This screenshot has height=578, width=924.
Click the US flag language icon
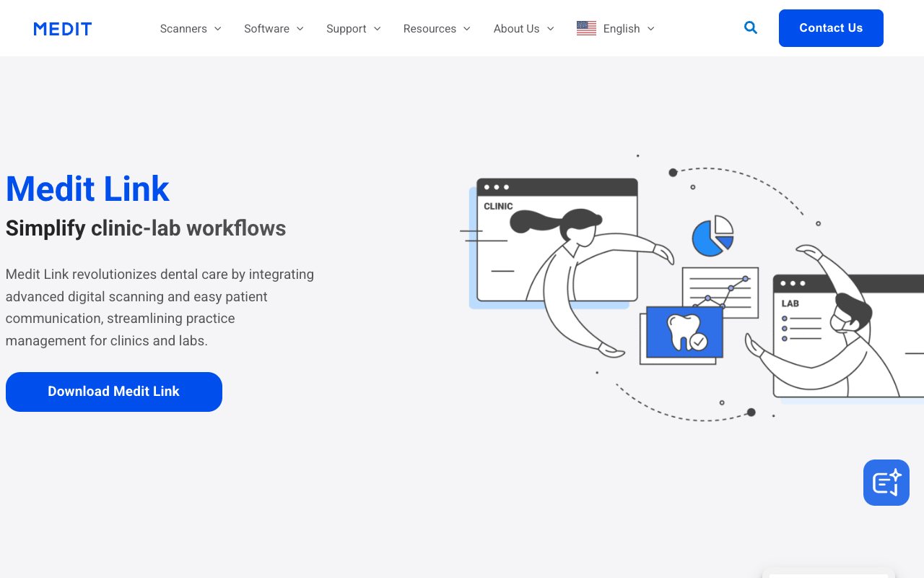(x=586, y=28)
